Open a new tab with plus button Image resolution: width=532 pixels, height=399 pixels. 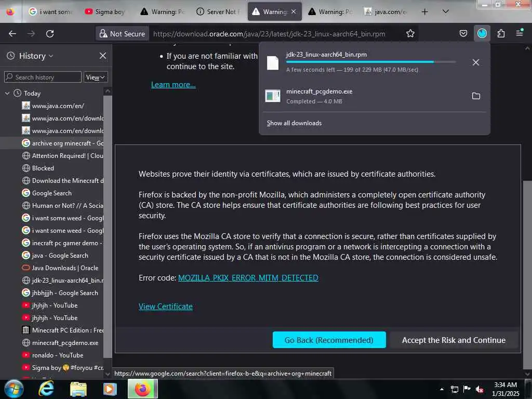[424, 12]
